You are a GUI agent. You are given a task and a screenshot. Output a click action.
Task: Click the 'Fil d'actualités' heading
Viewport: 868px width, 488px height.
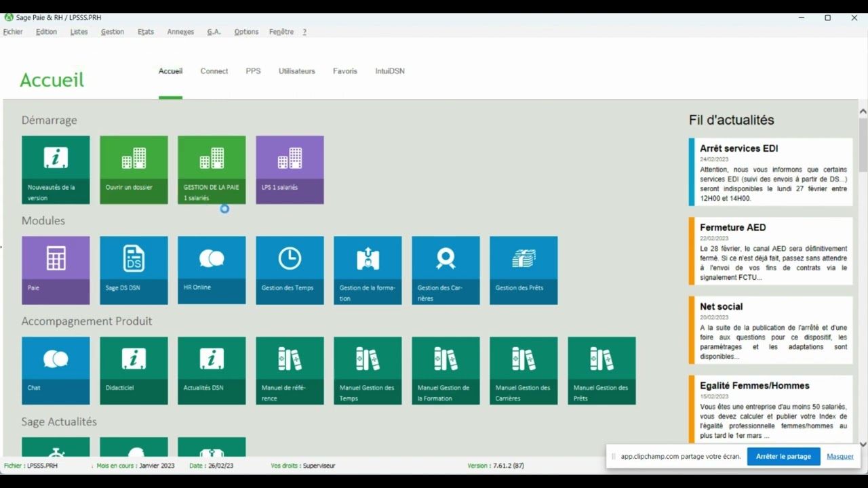731,120
